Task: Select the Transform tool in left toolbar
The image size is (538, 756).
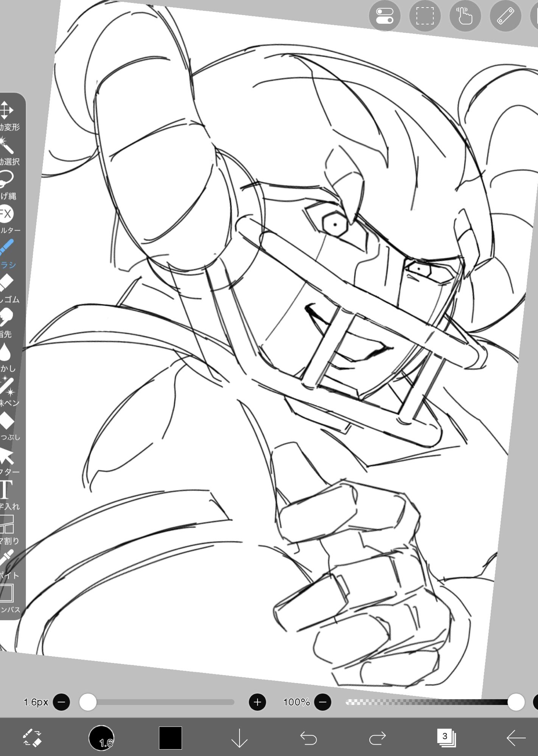Action: click(7, 110)
